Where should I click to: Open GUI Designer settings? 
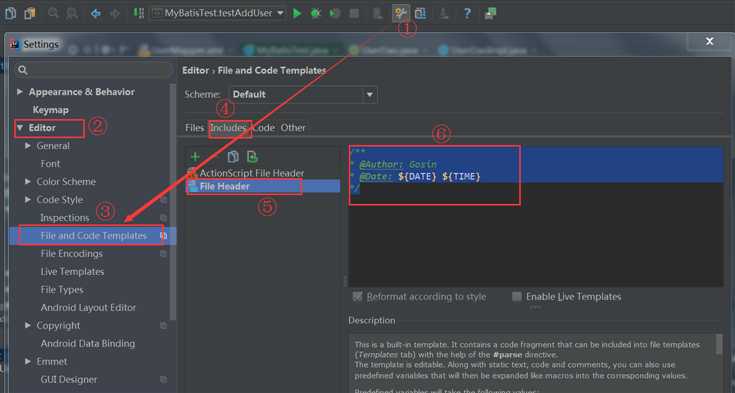coord(68,379)
